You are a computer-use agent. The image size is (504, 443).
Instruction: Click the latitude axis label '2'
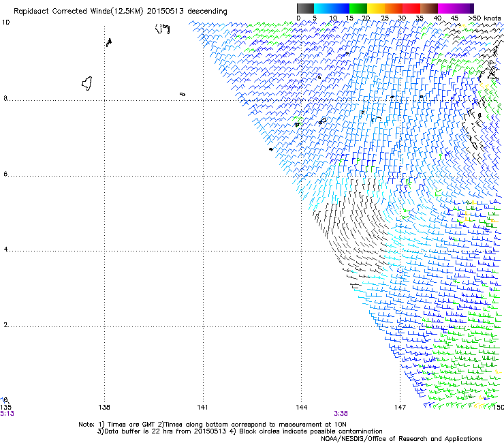tap(5, 325)
